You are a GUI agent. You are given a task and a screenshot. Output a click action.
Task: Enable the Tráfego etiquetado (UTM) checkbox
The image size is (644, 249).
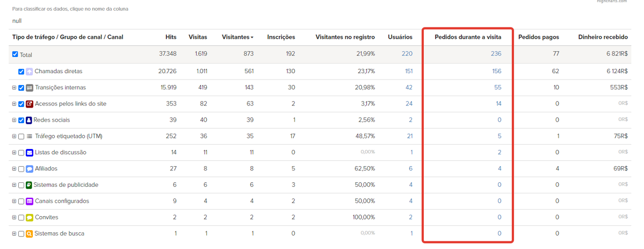tap(21, 137)
